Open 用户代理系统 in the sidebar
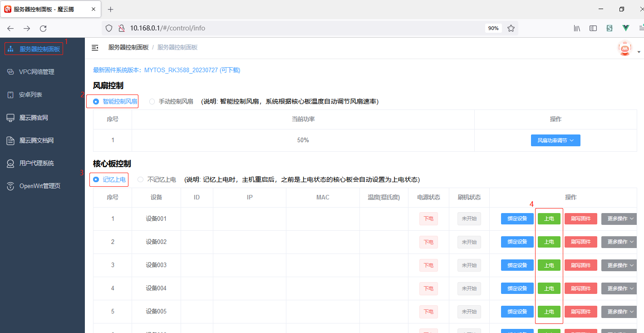Image resolution: width=644 pixels, height=333 pixels. [36, 164]
